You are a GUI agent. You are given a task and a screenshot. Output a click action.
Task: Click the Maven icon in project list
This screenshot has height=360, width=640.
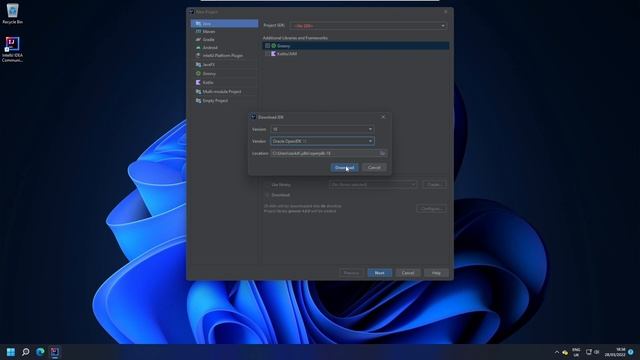pos(198,31)
